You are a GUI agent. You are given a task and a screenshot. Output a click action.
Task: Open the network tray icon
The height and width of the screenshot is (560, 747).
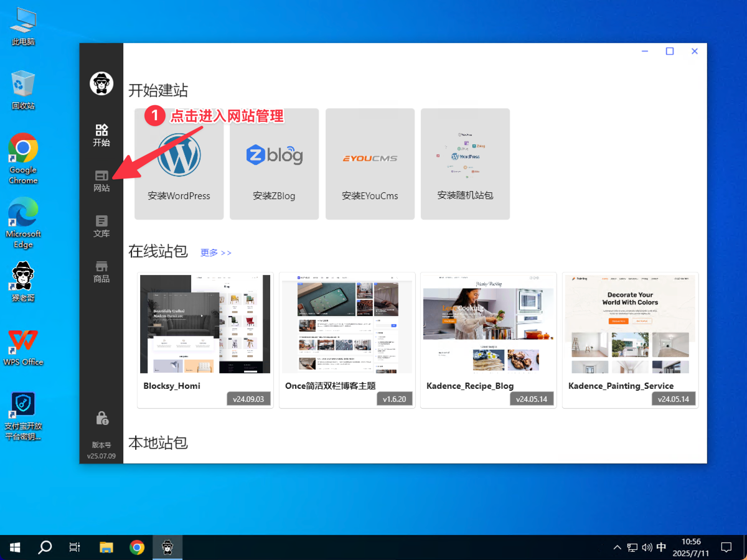tap(632, 548)
